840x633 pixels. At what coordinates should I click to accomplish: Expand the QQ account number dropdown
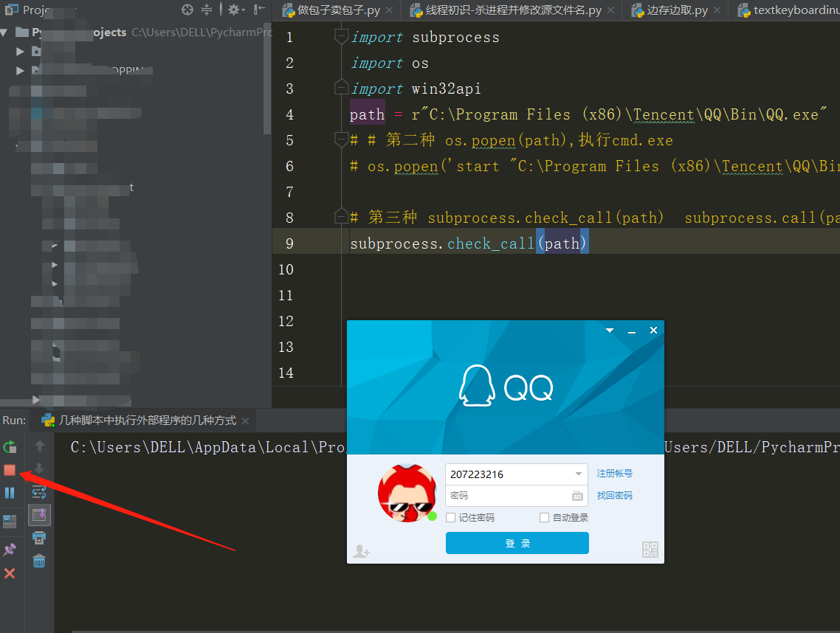click(x=579, y=474)
